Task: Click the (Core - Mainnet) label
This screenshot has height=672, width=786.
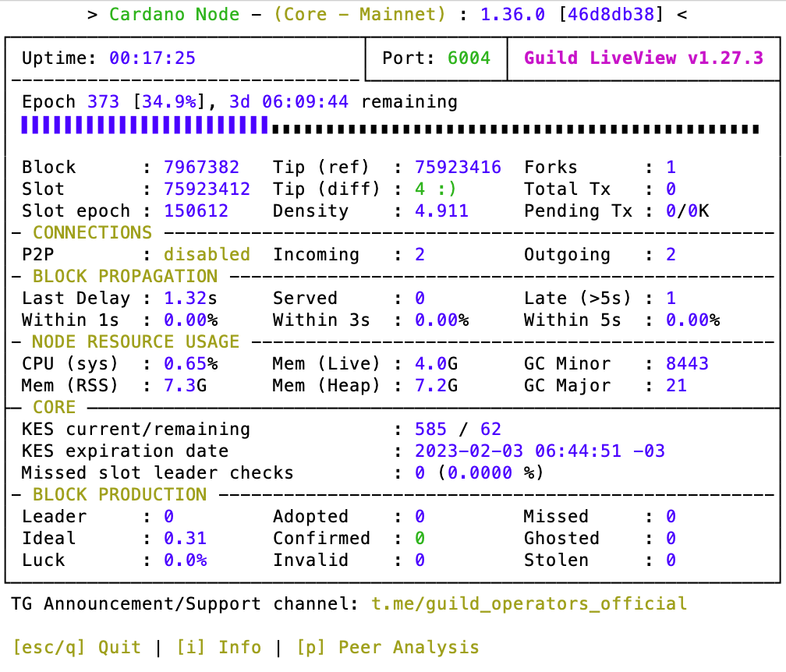Action: [x=360, y=14]
